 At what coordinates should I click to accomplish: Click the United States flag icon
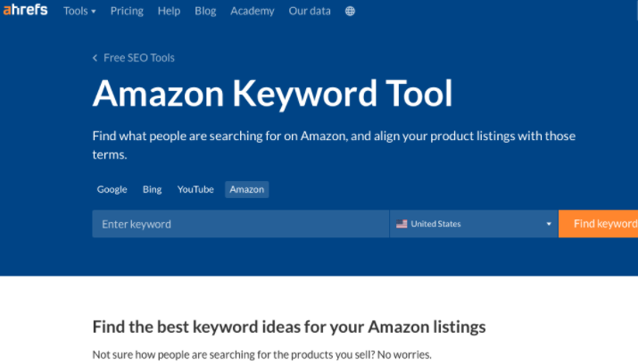click(402, 224)
